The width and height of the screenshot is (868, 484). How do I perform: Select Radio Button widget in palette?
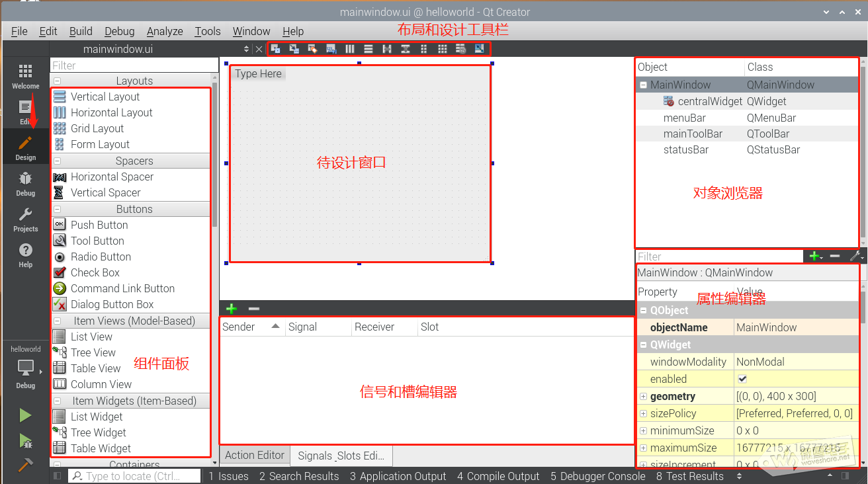click(101, 257)
